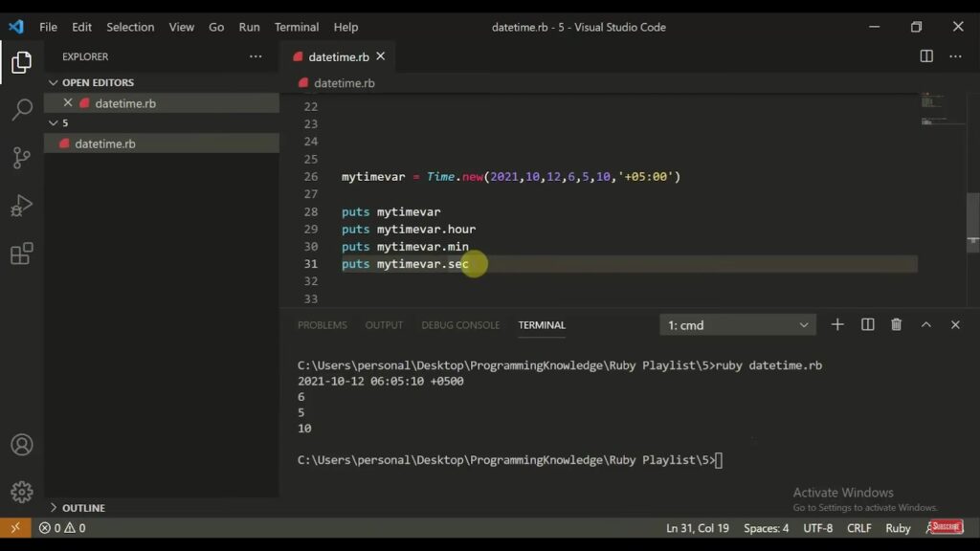The width and height of the screenshot is (980, 551).
Task: Create a new terminal with the plus icon
Action: point(837,325)
